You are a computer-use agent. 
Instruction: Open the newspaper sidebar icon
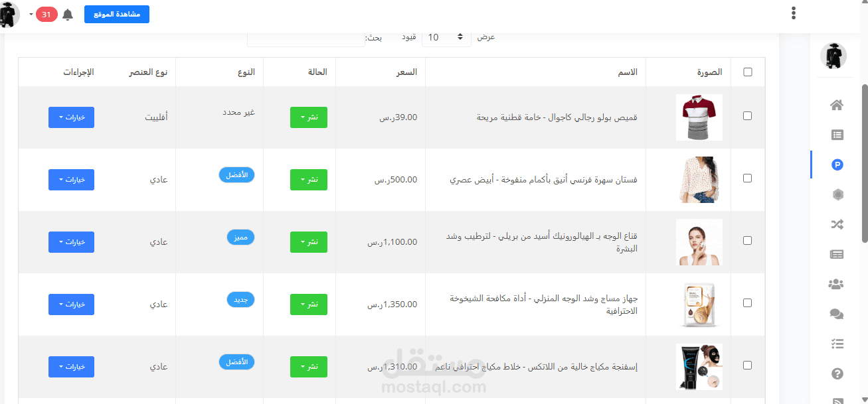837,254
